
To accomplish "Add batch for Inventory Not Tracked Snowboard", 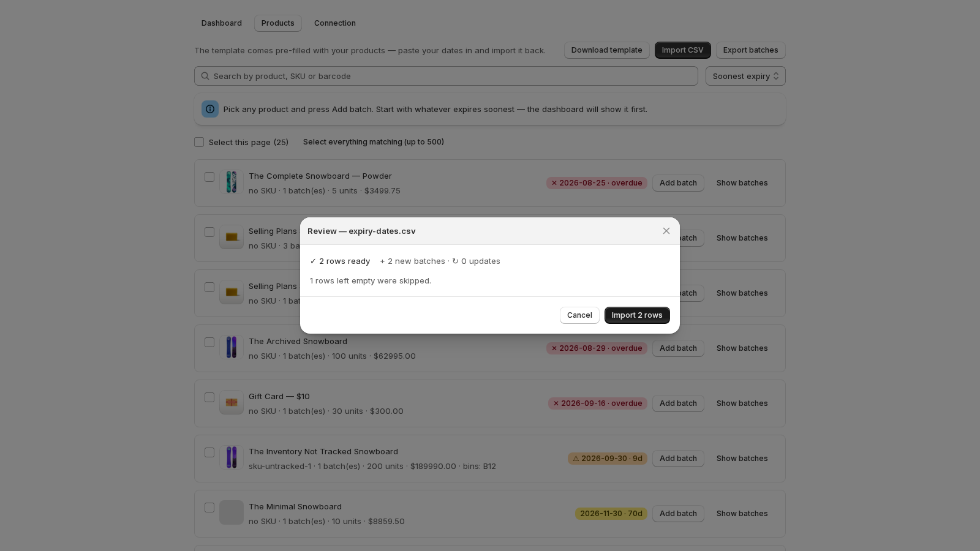I will click(678, 459).
